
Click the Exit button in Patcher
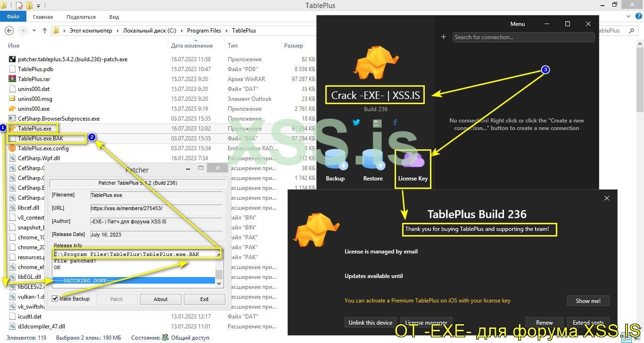coord(204,299)
